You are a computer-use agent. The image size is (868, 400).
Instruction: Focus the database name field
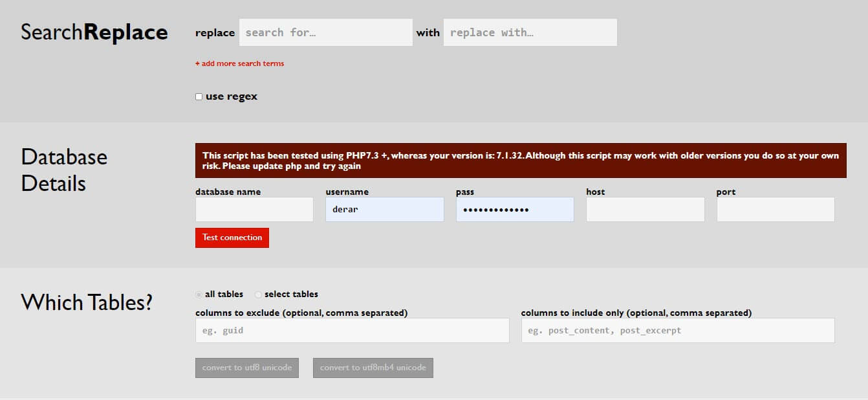254,210
